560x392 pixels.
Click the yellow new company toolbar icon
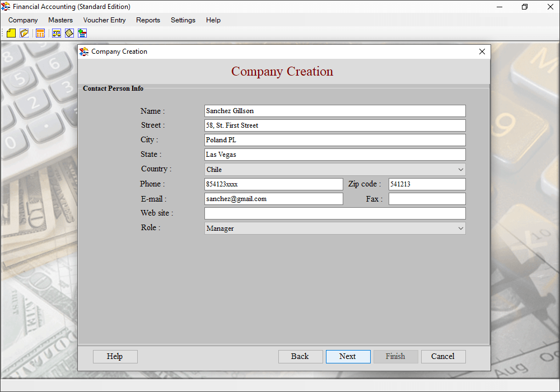click(11, 33)
